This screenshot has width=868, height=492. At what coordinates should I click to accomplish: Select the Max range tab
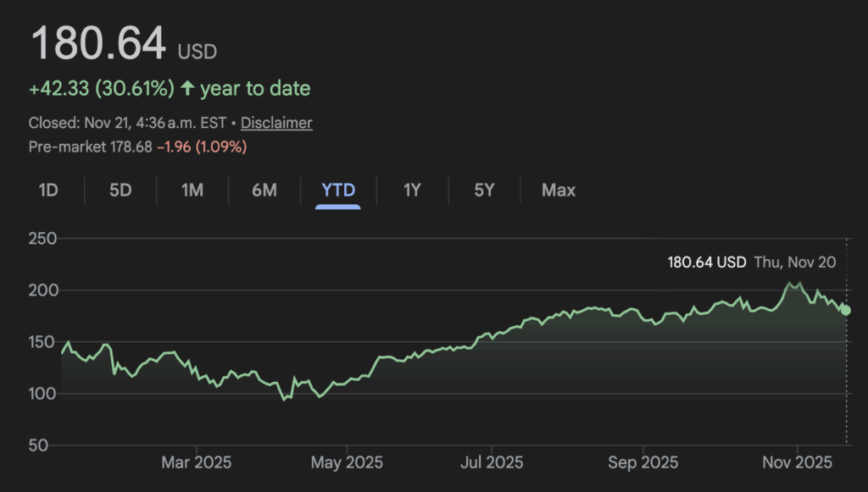[559, 190]
